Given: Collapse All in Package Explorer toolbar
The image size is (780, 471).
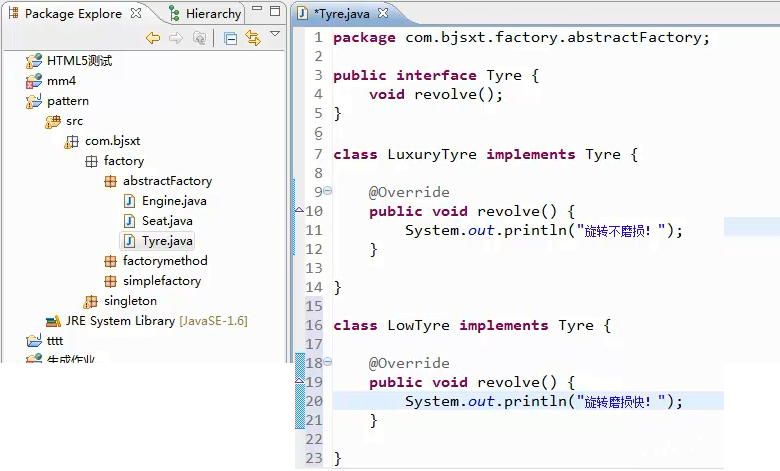Looking at the screenshot, I should click(x=230, y=38).
